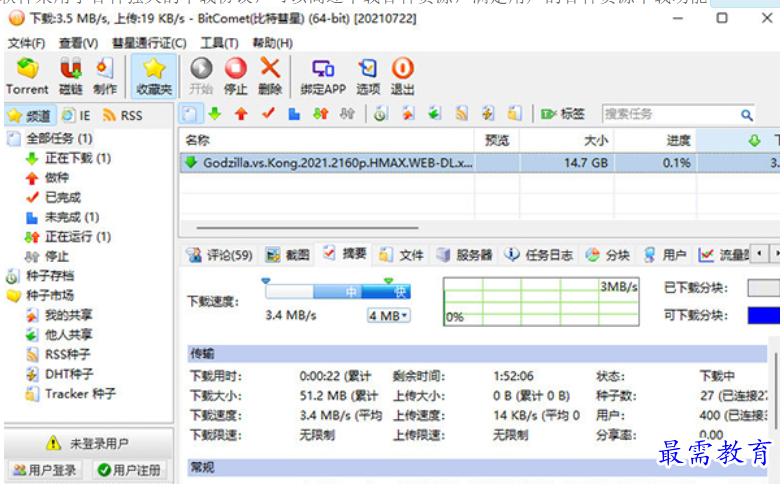Click the 用户注册 register button
Image resolution: width=780 pixels, height=484 pixels.
click(130, 470)
